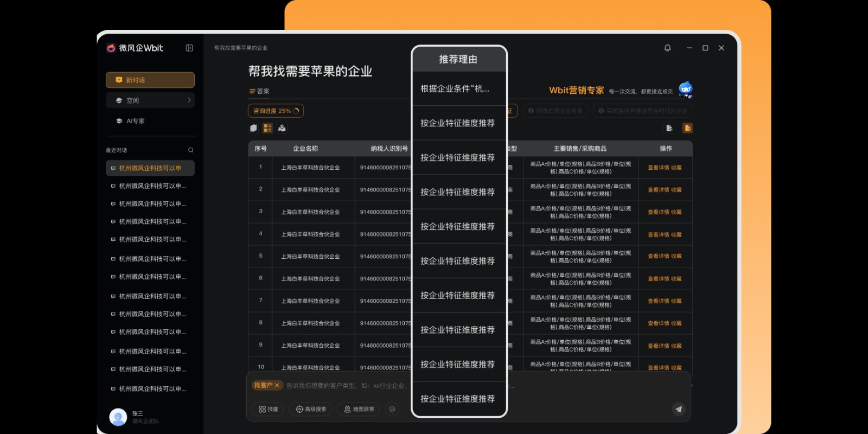The image size is (868, 434).
Task: Select the 答案 tab
Action: (x=259, y=91)
